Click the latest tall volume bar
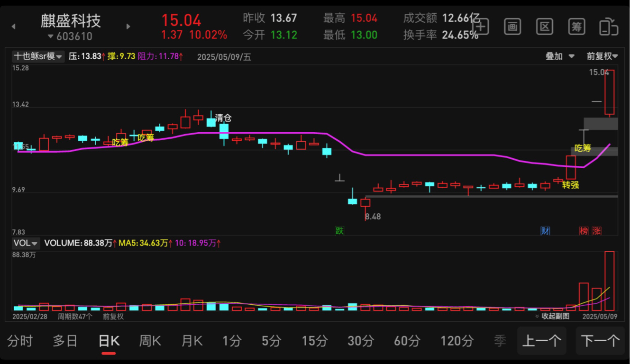This screenshot has height=364, width=630. (x=610, y=281)
